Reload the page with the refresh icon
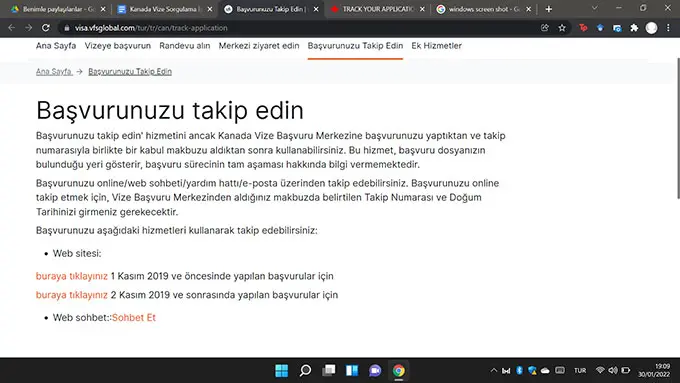This screenshot has height=383, width=680. pyautogui.click(x=46, y=28)
